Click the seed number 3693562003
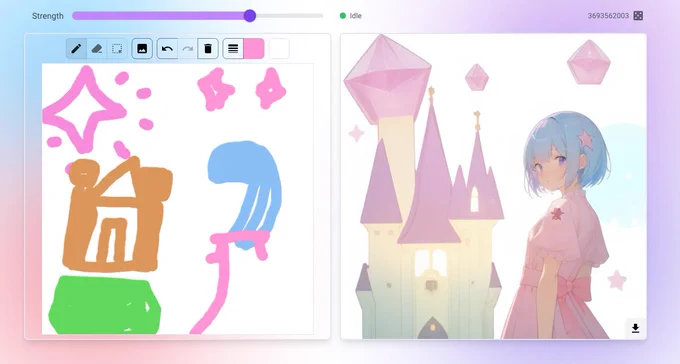Screen dimensions: 680x364 click(x=608, y=16)
